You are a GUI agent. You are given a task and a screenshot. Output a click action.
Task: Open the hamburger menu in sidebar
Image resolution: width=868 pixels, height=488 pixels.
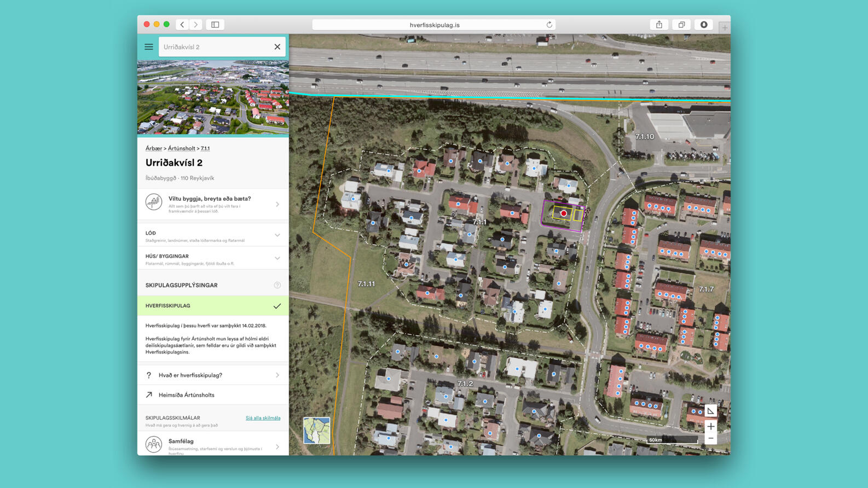coord(148,47)
